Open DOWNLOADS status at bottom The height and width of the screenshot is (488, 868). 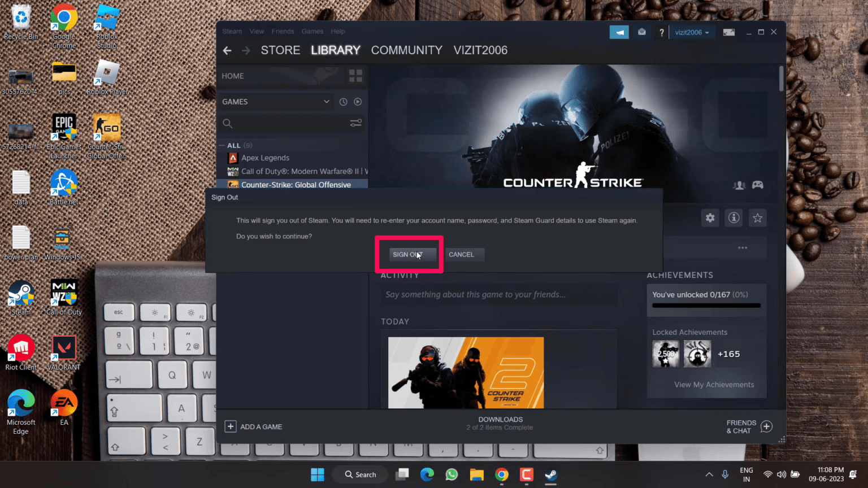[500, 424]
